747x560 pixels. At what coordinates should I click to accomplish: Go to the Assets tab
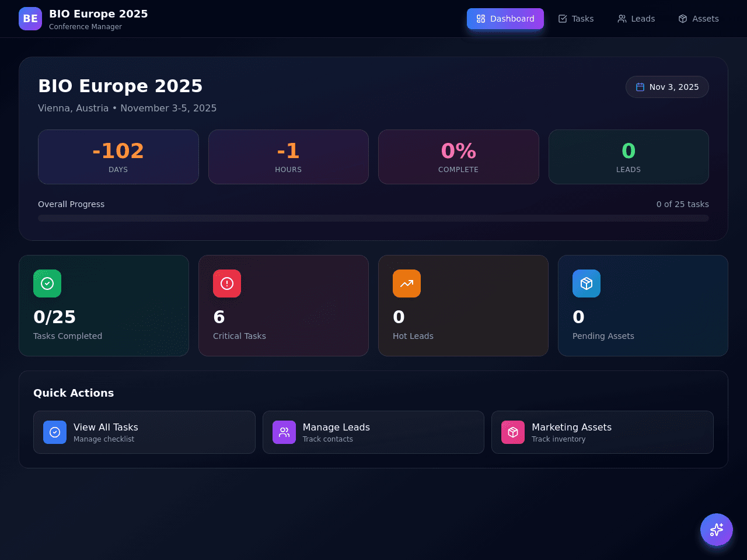[699, 19]
